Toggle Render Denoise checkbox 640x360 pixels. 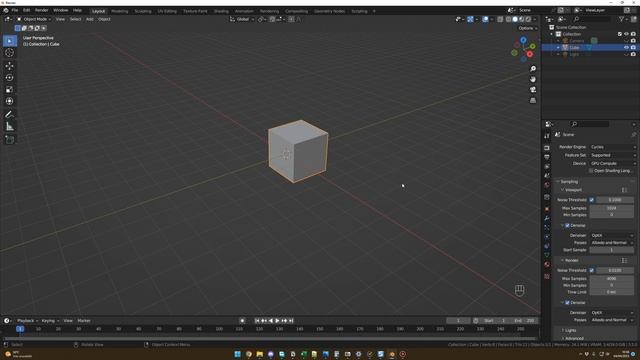pyautogui.click(x=567, y=303)
